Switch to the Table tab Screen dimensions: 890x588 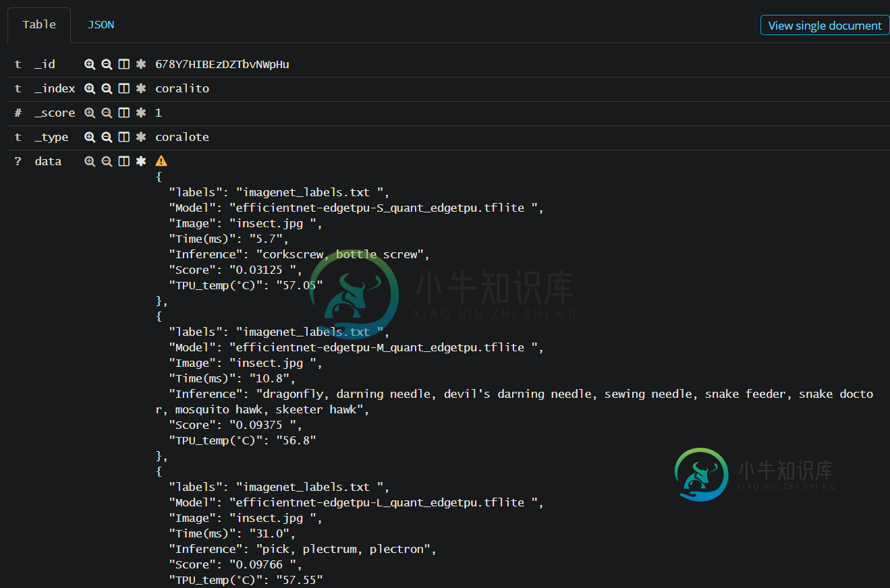(39, 24)
